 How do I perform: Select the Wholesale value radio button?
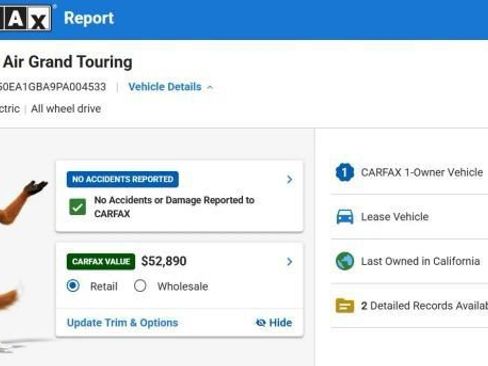click(140, 286)
